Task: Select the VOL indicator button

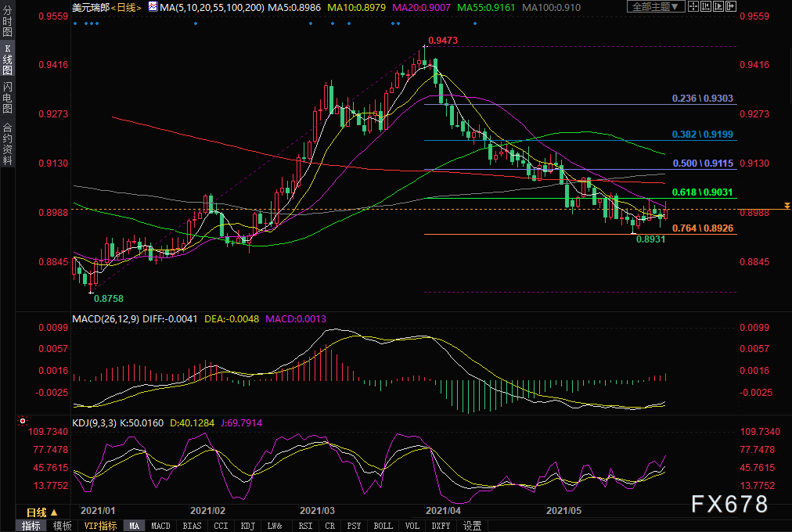Action: coord(412,526)
